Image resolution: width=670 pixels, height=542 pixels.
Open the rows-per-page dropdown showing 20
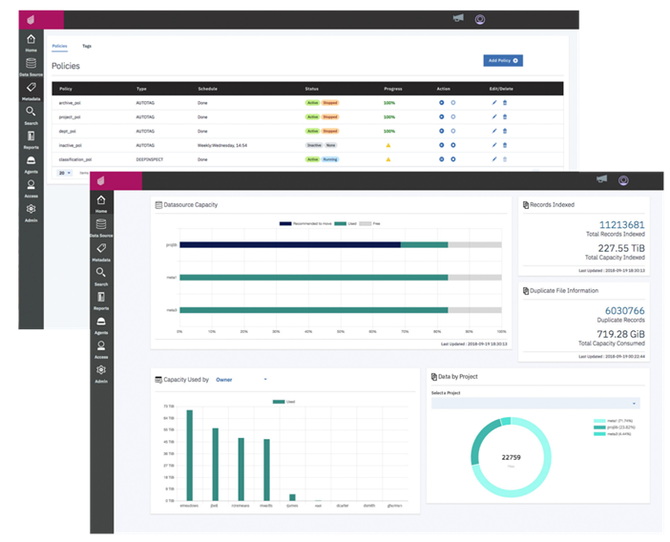coord(65,173)
